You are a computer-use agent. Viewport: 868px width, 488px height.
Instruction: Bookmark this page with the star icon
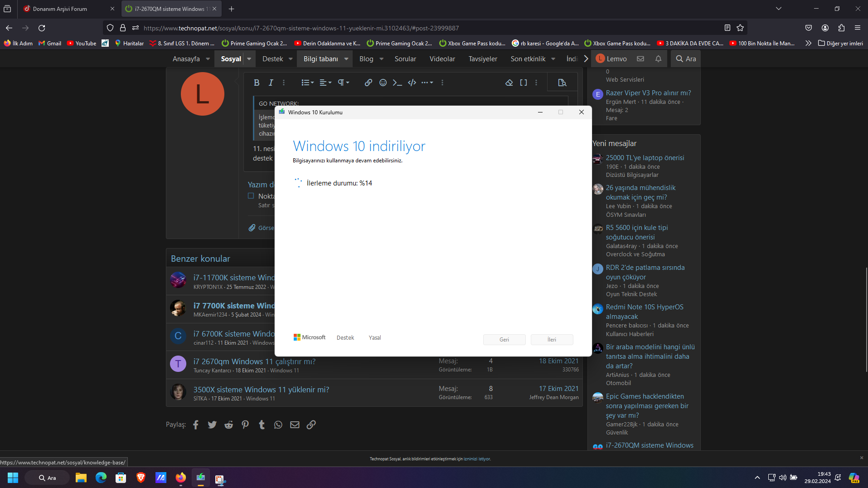[740, 28]
